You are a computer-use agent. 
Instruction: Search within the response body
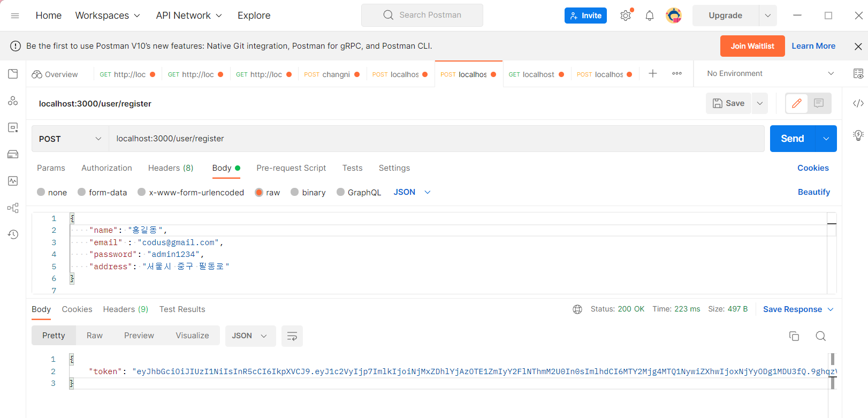tap(820, 336)
